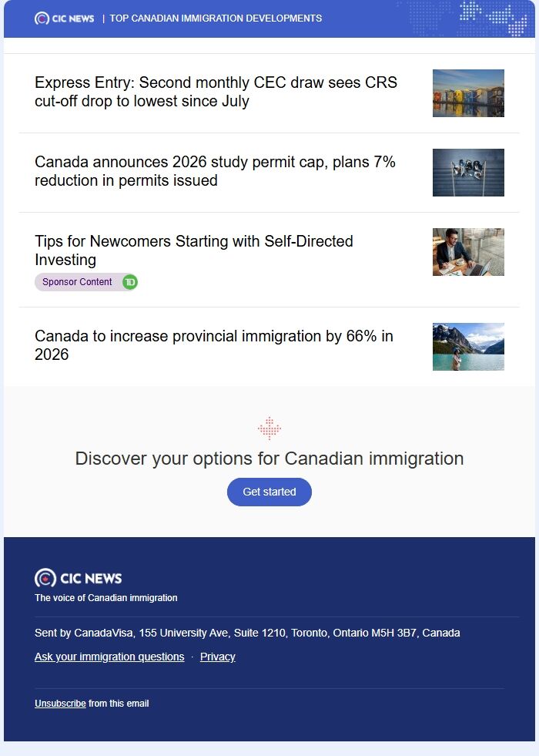Click the Sponsor Content badge
The height and width of the screenshot is (756, 539).
tap(77, 282)
